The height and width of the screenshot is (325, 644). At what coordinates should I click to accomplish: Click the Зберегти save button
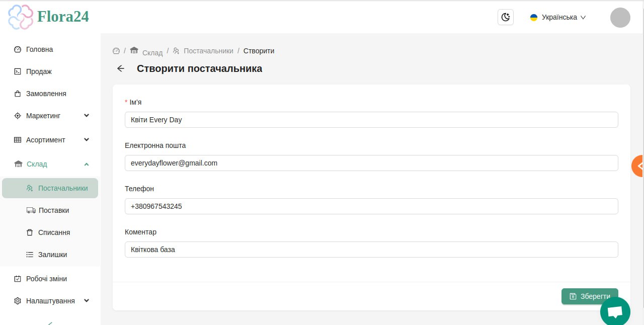590,296
